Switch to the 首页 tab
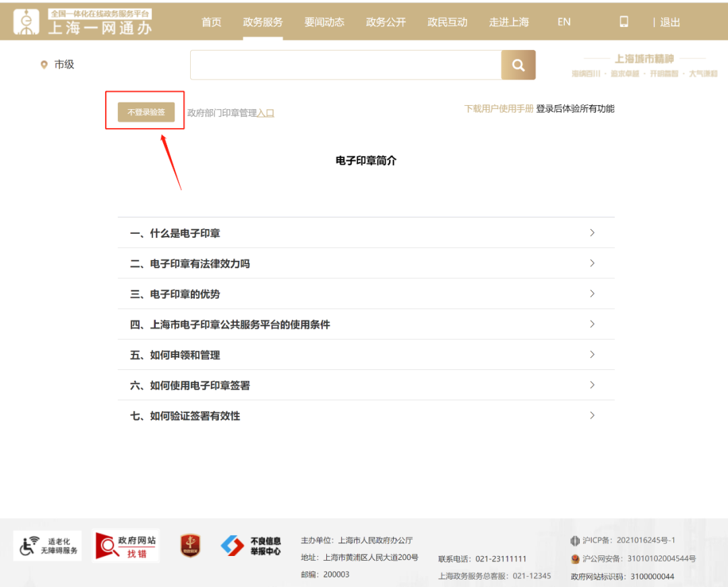728x587 pixels. [211, 21]
